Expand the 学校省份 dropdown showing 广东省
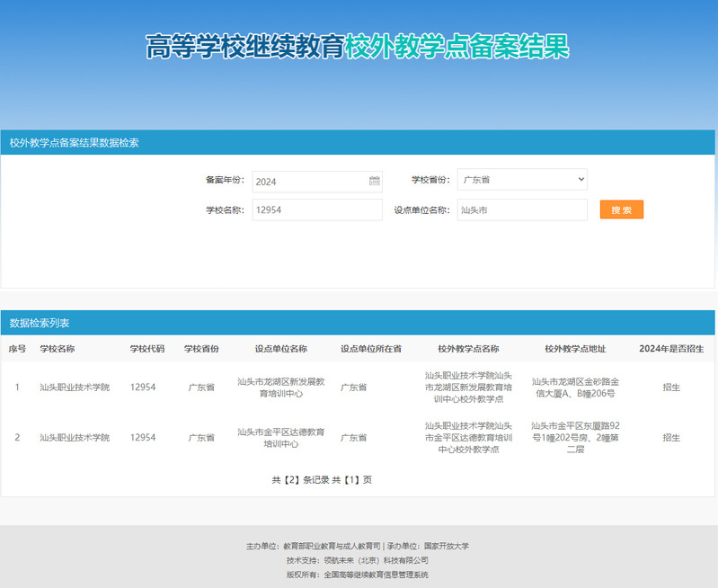 (521, 180)
